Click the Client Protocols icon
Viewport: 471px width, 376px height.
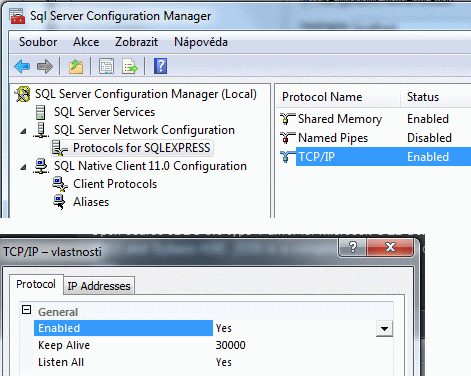[x=60, y=184]
